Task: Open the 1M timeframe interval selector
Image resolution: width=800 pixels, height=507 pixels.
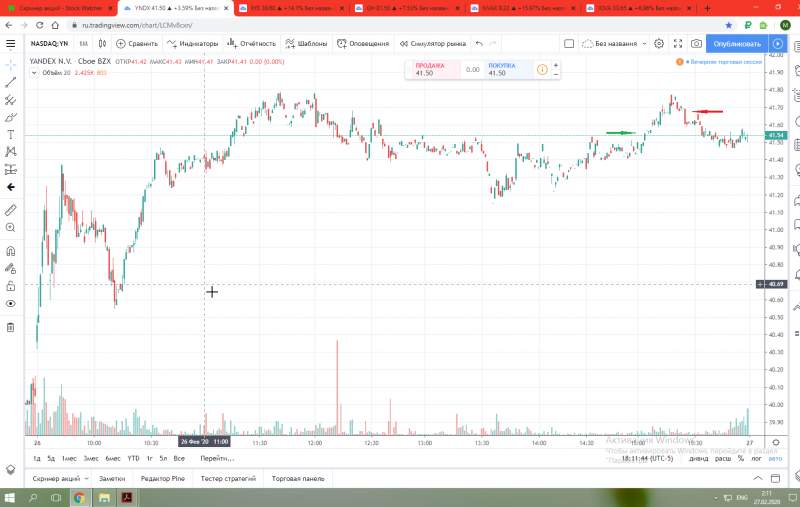Action: [84, 44]
